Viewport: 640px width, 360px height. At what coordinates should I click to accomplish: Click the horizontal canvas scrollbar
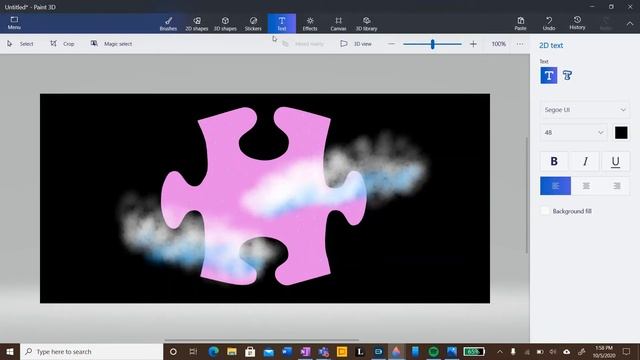(262, 340)
